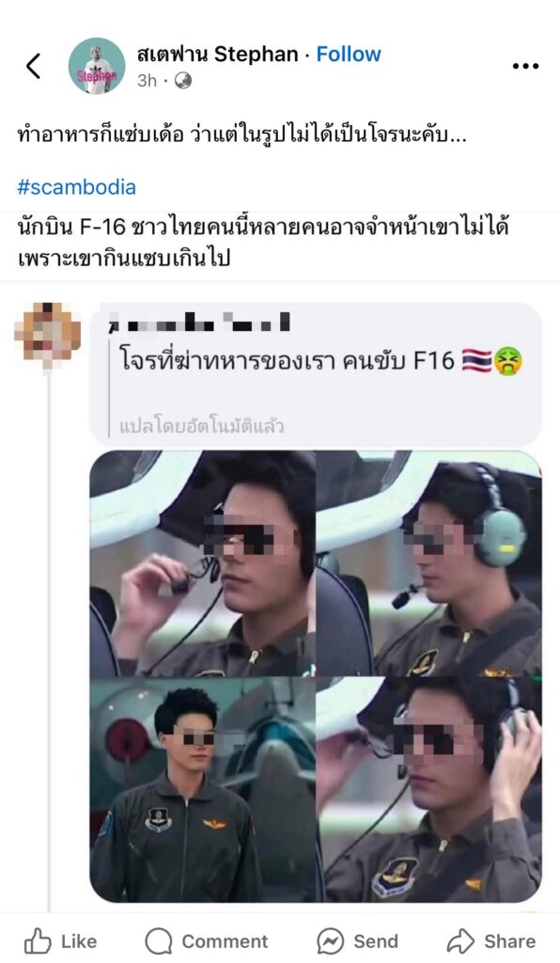The height and width of the screenshot is (963, 560).
Task: Tap the quoted comment text about F16
Action: [x=320, y=360]
